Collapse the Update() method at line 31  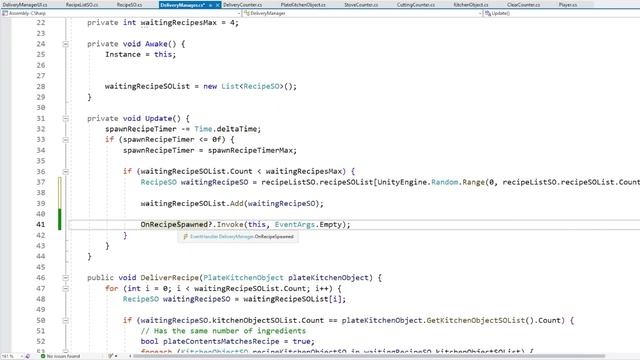click(65, 118)
